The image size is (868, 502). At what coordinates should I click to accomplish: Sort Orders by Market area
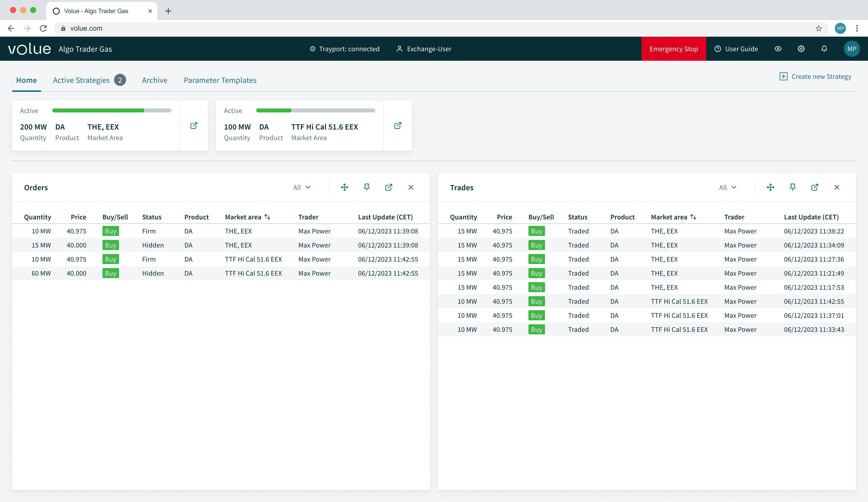(267, 217)
